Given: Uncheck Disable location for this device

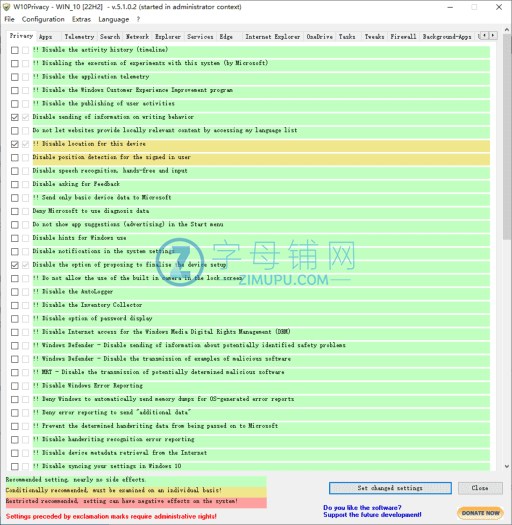Looking at the screenshot, I should coord(15,144).
